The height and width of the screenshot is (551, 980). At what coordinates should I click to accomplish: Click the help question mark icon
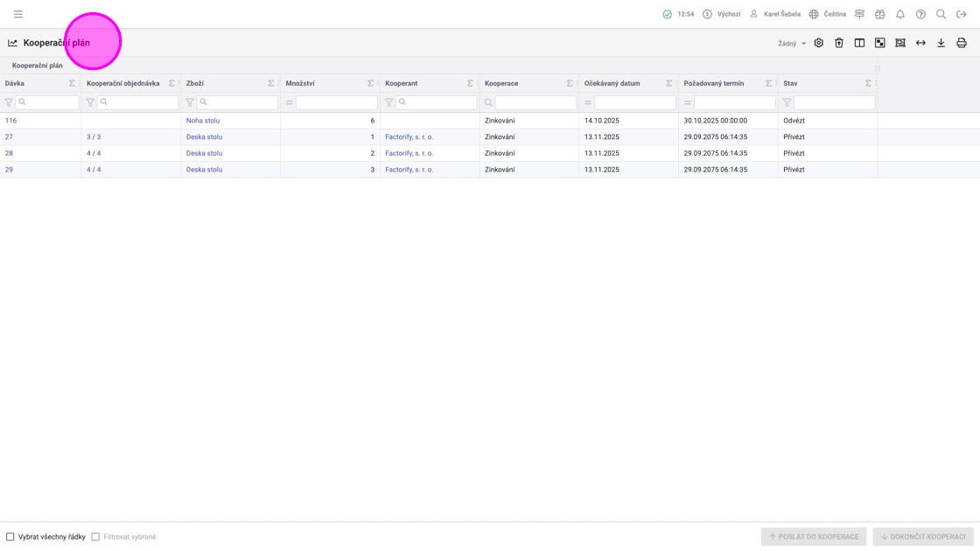point(920,14)
